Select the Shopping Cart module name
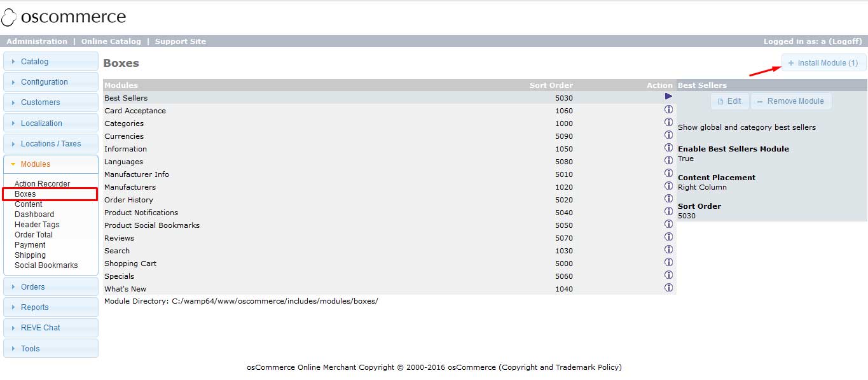The height and width of the screenshot is (380, 868). point(130,264)
